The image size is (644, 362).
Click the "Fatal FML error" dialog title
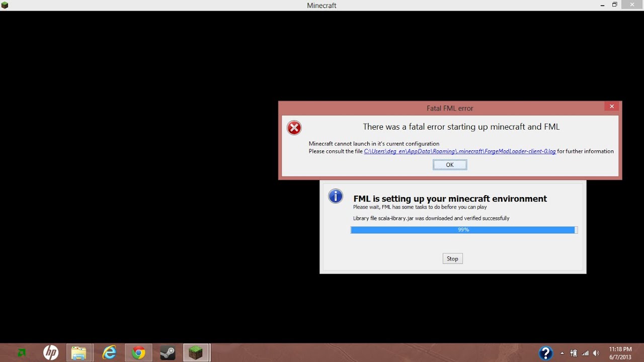(450, 108)
